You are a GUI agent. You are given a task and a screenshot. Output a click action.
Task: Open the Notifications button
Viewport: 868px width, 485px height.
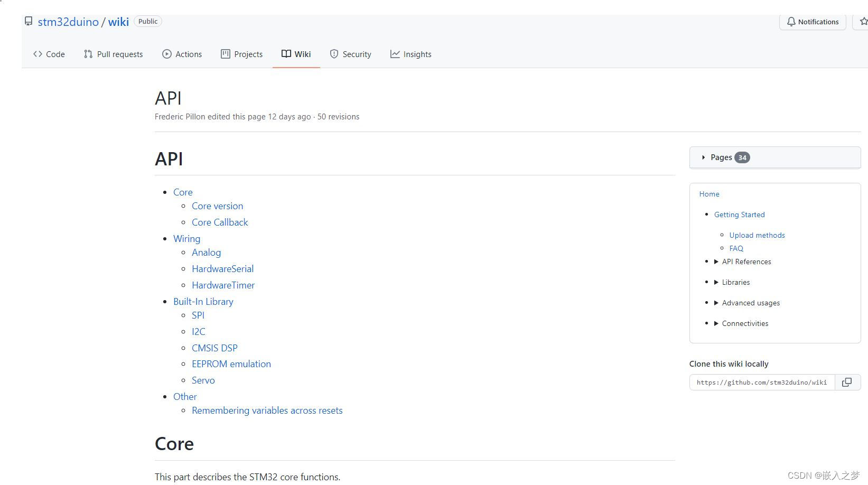click(x=813, y=22)
